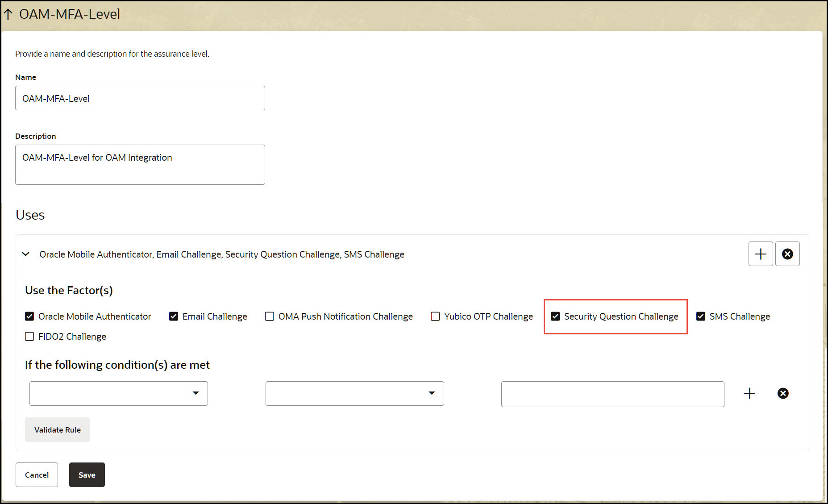Focus the condition value text field
This screenshot has width=828, height=504.
click(x=613, y=394)
